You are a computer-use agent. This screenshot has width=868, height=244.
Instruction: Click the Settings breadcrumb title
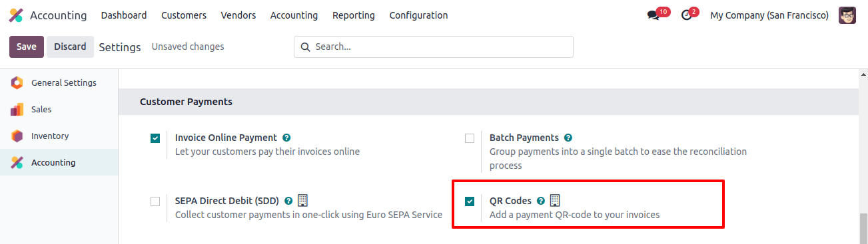tap(120, 47)
